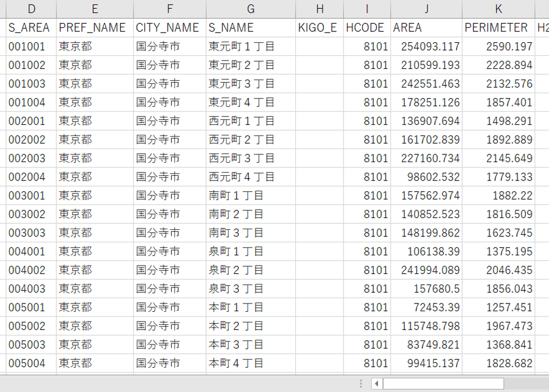Select the cell 西元町４丁目
Screen dimensions: 549x392
point(251,177)
